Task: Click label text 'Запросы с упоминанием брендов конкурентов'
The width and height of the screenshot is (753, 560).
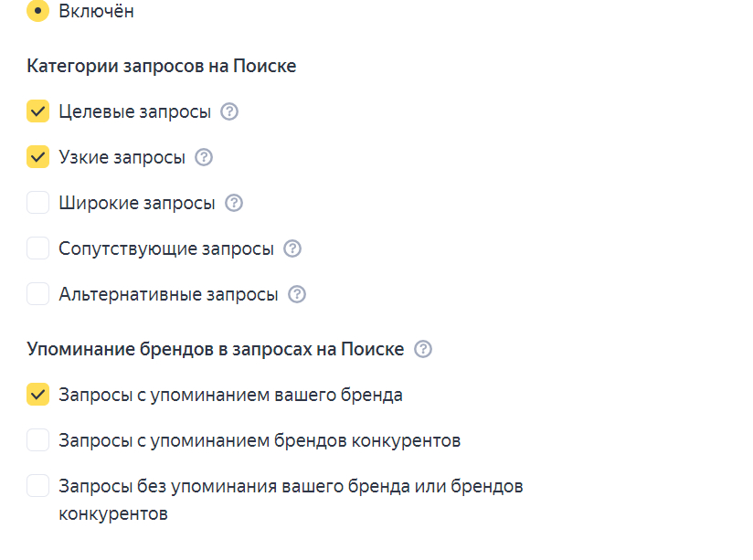Action: (x=260, y=440)
